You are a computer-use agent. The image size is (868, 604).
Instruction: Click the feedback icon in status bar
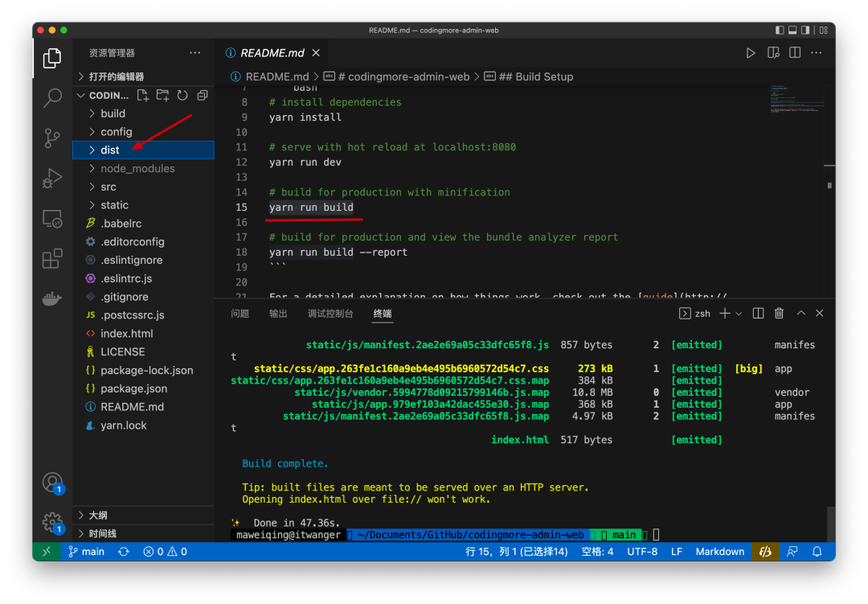792,552
